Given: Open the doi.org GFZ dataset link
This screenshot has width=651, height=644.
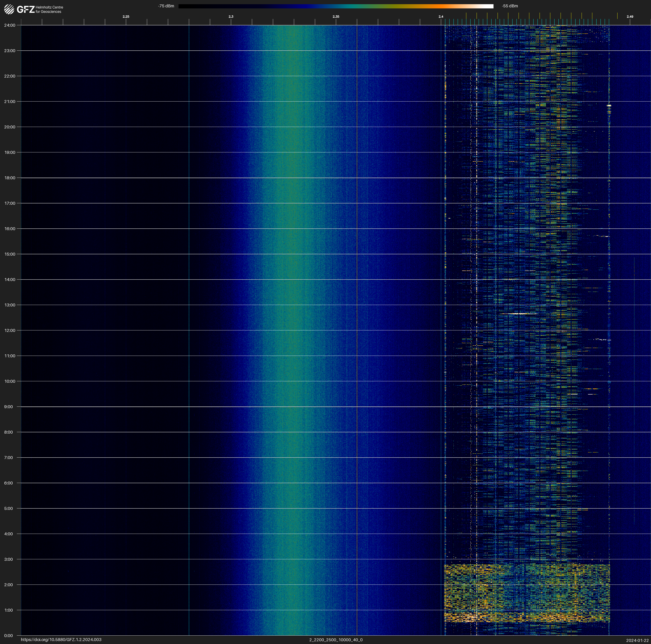Looking at the screenshot, I should (x=61, y=640).
